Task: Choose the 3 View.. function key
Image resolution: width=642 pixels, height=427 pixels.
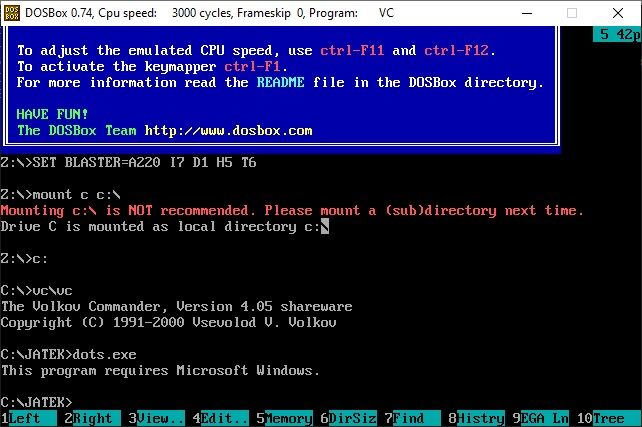Action: click(x=156, y=418)
